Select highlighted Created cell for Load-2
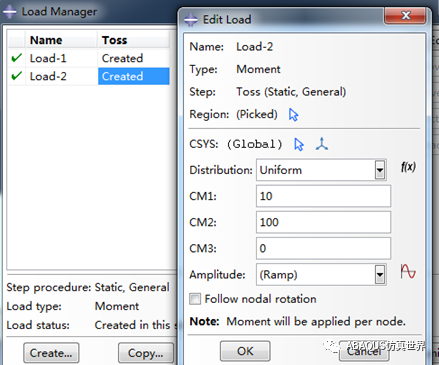This screenshot has height=365, width=439. coord(134,76)
